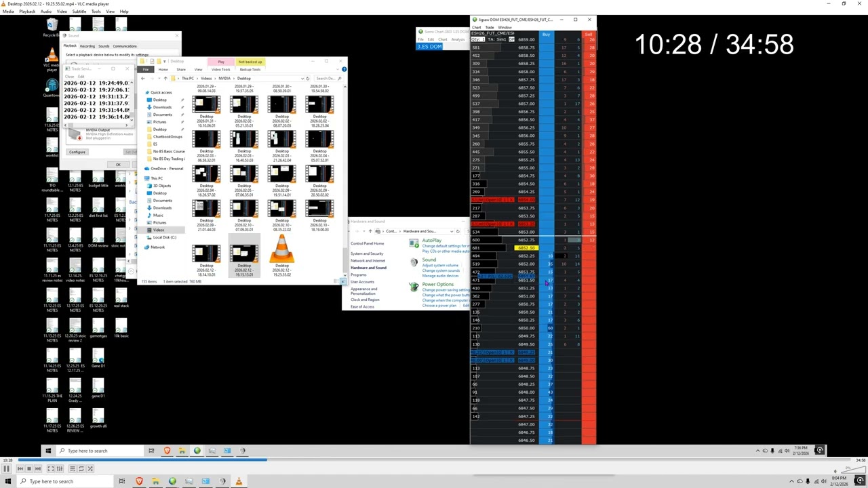Open the VLC Playback menu

[x=27, y=12]
